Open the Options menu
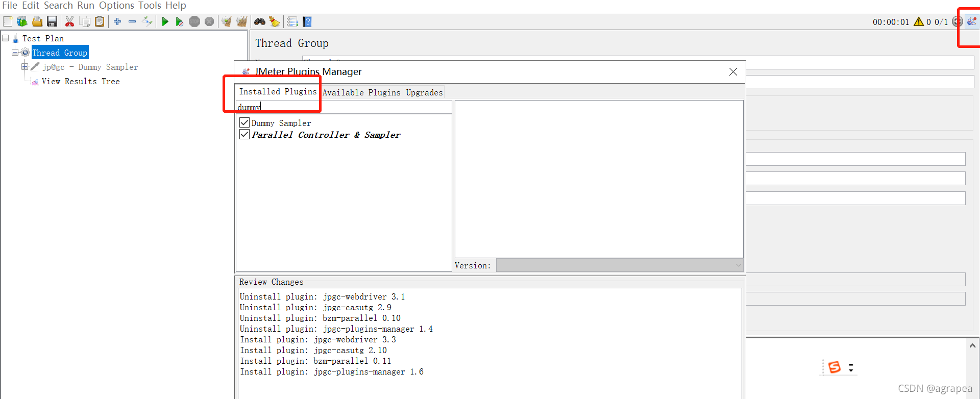Image resolution: width=980 pixels, height=399 pixels. tap(116, 6)
